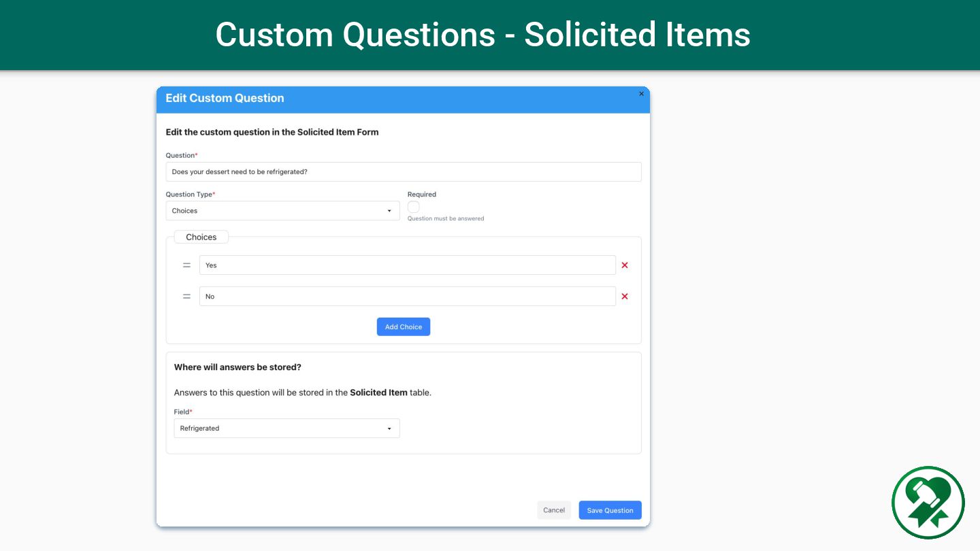Click the green heart gavel logo
The image size is (980, 551).
click(928, 503)
